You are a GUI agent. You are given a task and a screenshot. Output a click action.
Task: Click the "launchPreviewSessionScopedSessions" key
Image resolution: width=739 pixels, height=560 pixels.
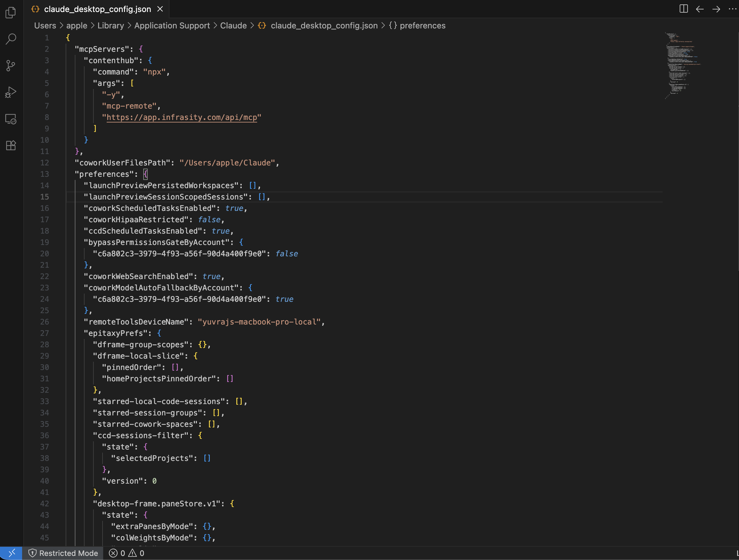click(x=168, y=197)
